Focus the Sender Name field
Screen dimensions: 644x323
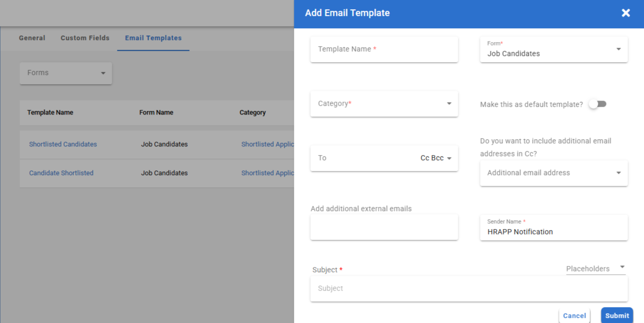click(x=553, y=232)
